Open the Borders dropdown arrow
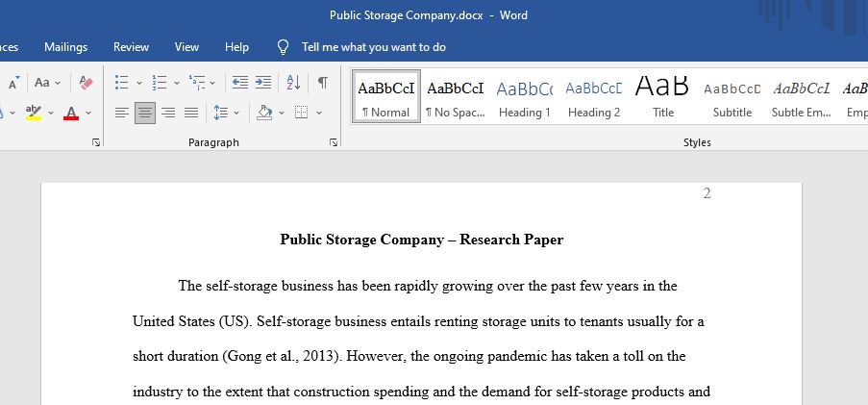868x405 pixels. [319, 113]
